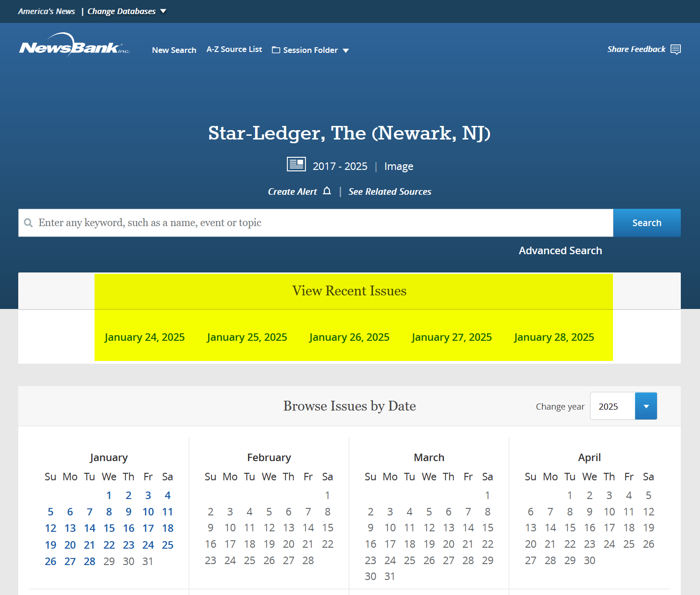Open the January 26, 2025 recent issue

pos(349,337)
